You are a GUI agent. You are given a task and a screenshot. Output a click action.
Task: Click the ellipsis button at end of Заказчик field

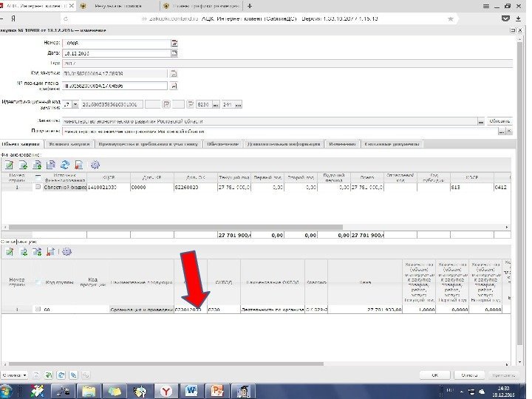coord(481,121)
